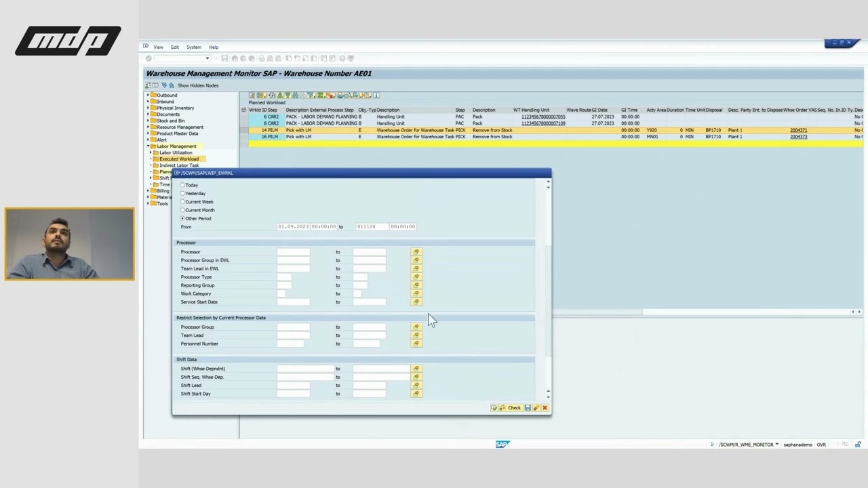Open multiple selection for current Processor Group
868x488 pixels.
[416, 327]
